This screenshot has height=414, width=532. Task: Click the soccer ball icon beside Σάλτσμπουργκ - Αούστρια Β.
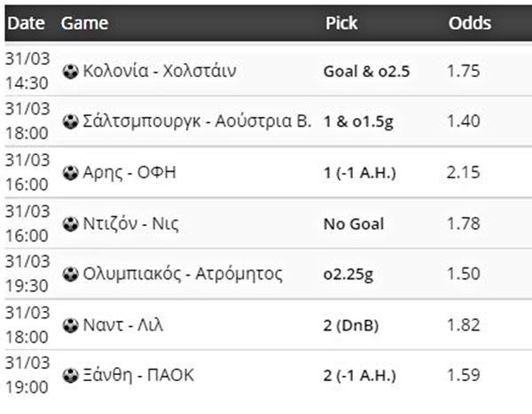point(71,121)
